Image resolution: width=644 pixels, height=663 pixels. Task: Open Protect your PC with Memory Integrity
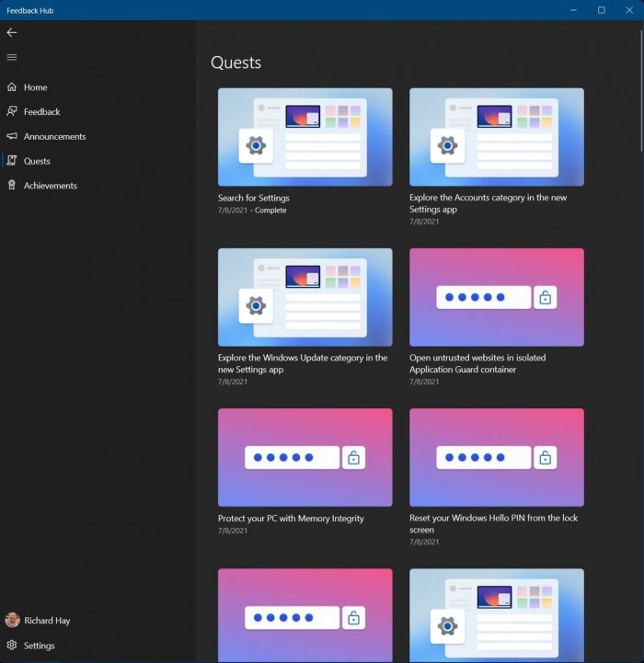pyautogui.click(x=305, y=457)
